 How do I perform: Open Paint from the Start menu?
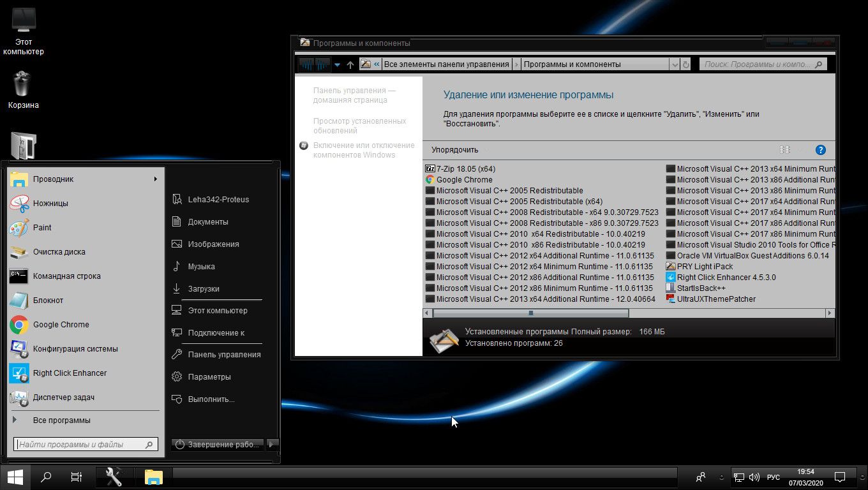pos(86,228)
